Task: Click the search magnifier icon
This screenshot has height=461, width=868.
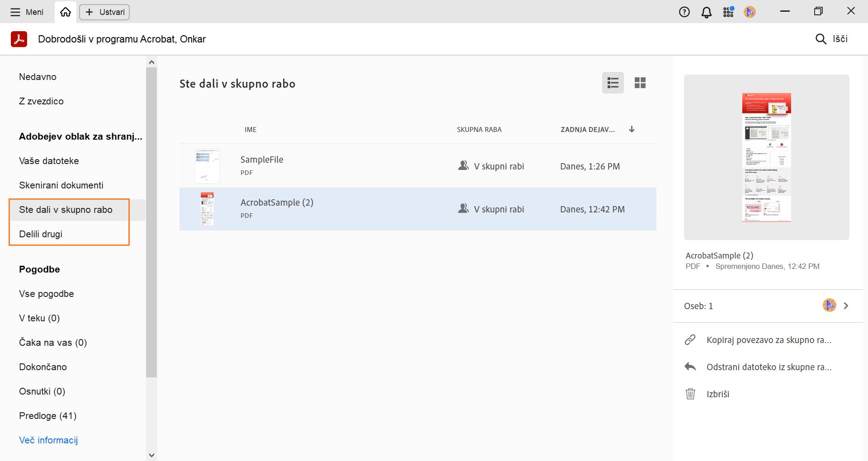Action: pos(821,39)
